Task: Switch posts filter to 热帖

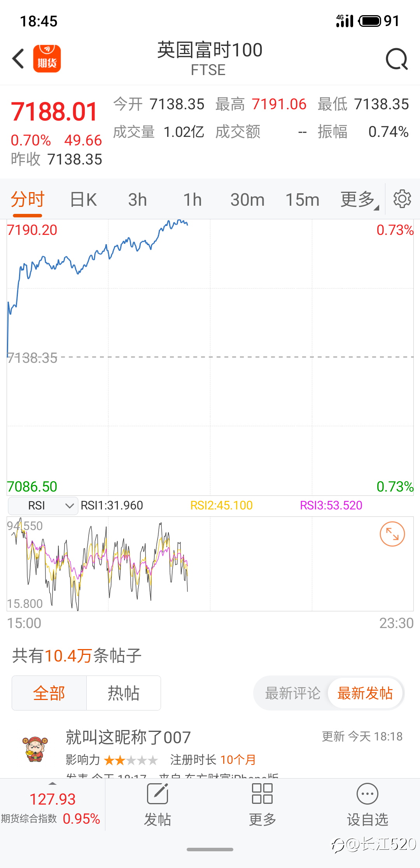Action: (123, 693)
